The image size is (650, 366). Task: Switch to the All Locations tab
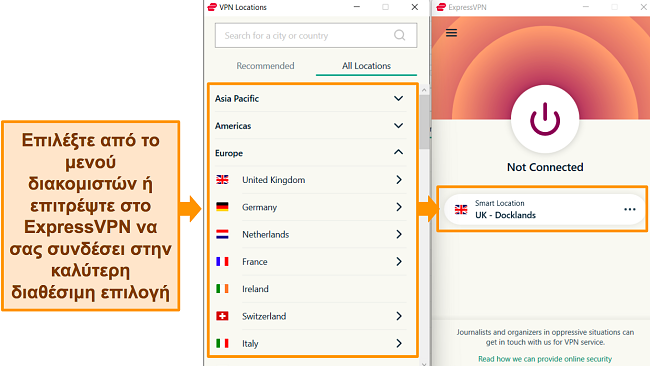tap(366, 65)
